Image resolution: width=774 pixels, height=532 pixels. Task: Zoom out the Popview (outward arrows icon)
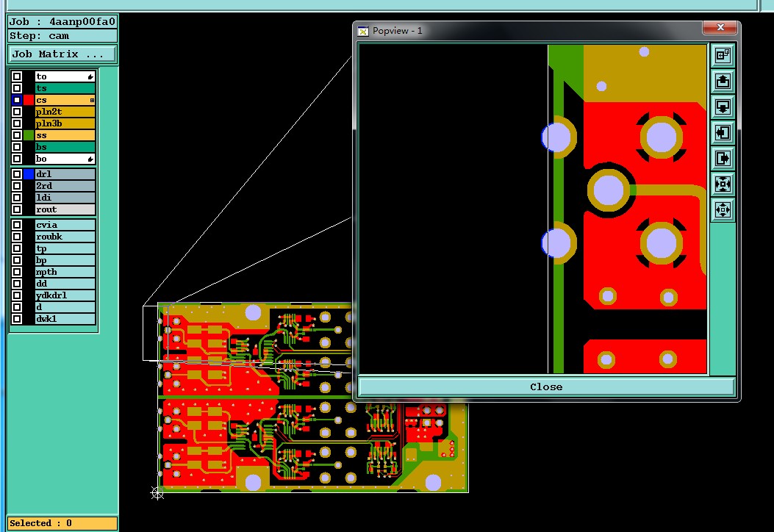pyautogui.click(x=723, y=209)
